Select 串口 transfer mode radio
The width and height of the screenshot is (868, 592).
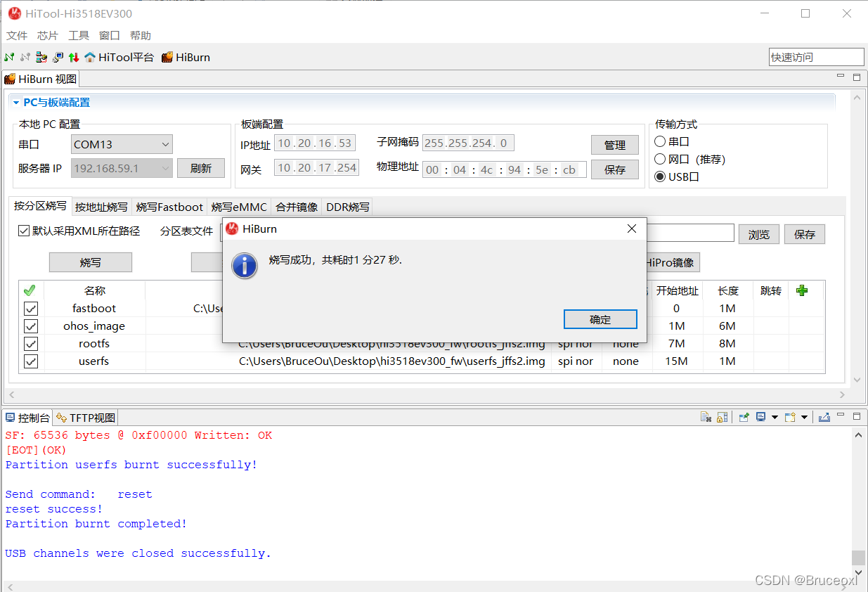660,141
